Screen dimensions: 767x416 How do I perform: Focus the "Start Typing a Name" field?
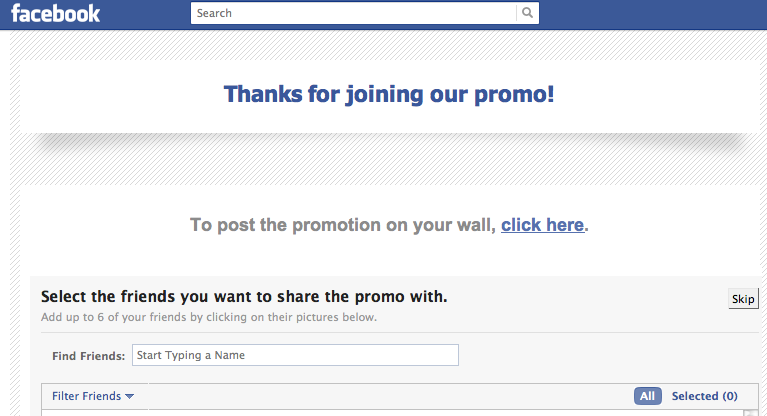(x=295, y=355)
